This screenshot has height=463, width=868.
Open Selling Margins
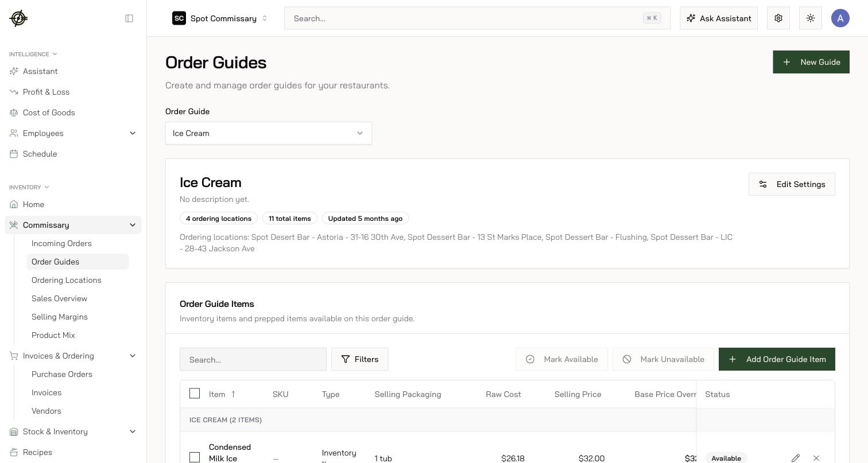[60, 317]
